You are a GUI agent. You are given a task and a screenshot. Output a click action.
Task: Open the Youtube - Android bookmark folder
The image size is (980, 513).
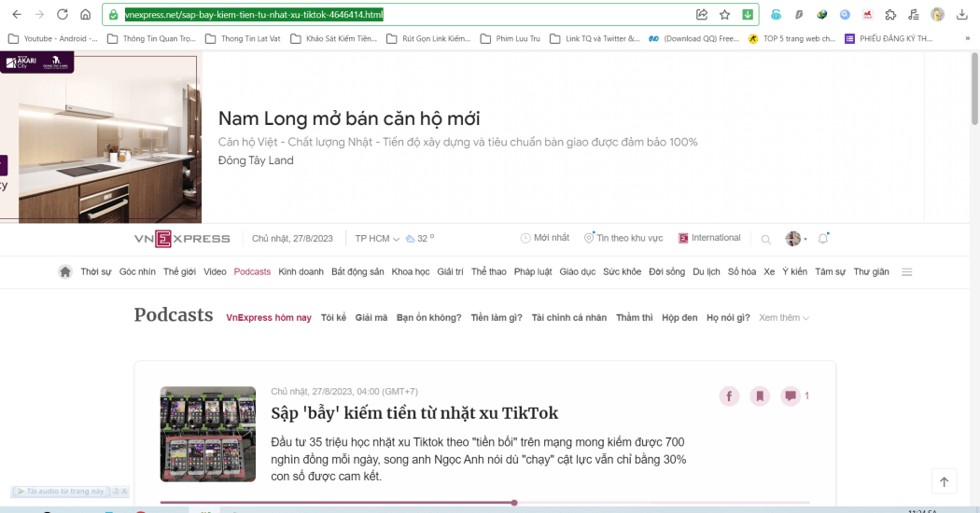[53, 39]
